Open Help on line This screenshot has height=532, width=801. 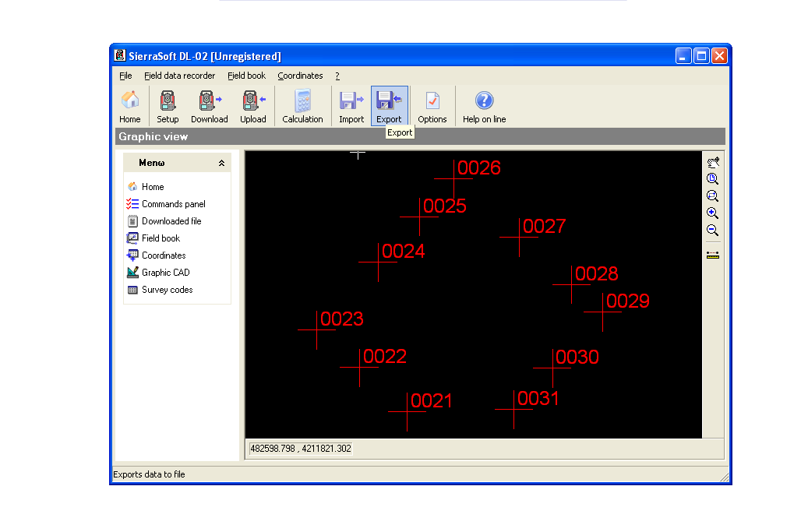[485, 106]
